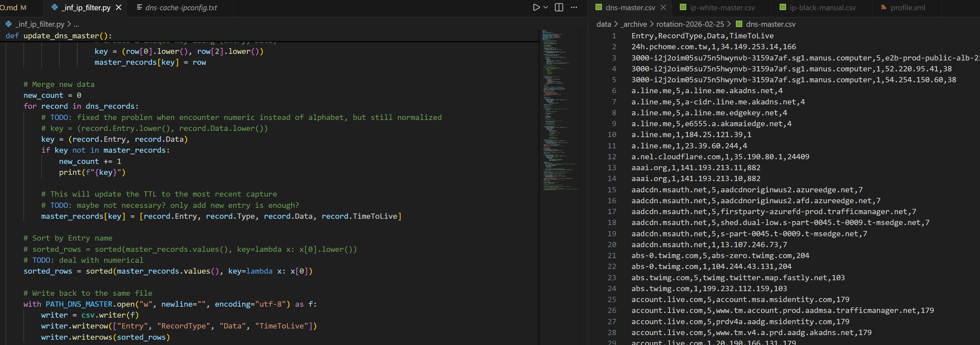Screen dimensions: 980x345
Task: Click line number 1 in CSV gutter
Action: click(614, 36)
